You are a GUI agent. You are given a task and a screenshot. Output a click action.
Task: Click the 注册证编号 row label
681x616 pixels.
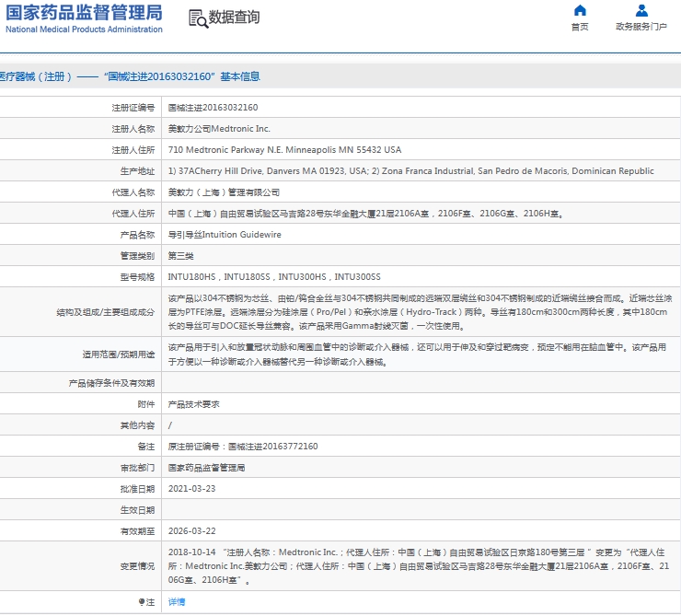click(x=133, y=108)
